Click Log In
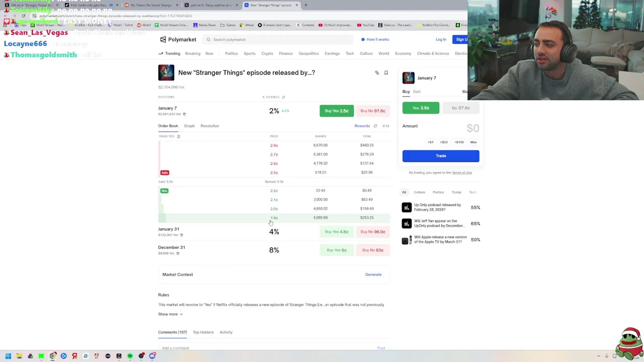This screenshot has width=644, height=362. [441, 39]
